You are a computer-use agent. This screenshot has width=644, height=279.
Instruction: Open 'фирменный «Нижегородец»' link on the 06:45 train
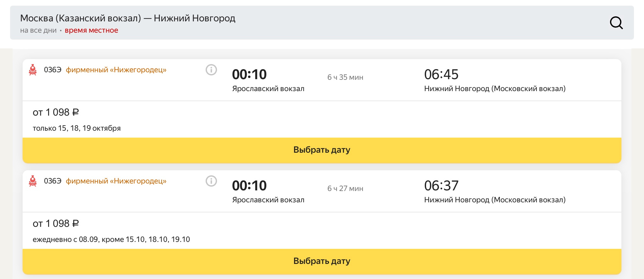[x=116, y=70]
